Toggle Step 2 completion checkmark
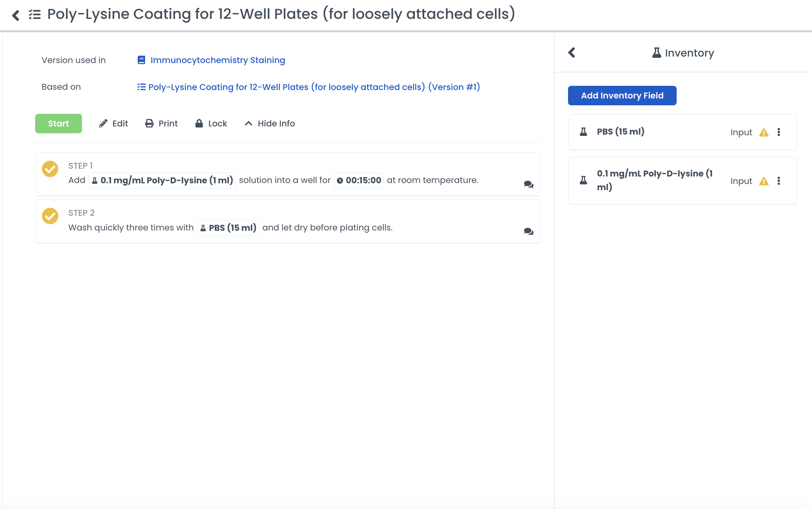Screen dimensions: 812x509 pyautogui.click(x=50, y=216)
